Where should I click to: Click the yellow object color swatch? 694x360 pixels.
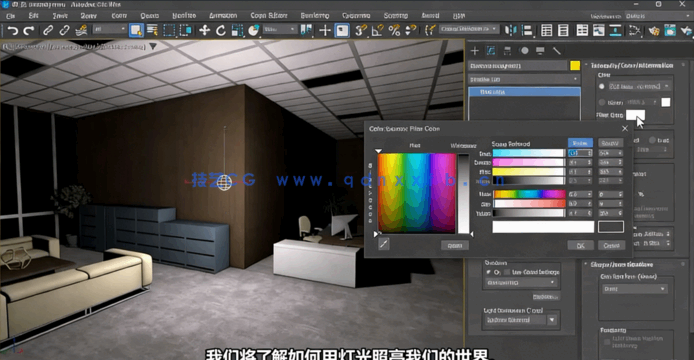click(575, 66)
